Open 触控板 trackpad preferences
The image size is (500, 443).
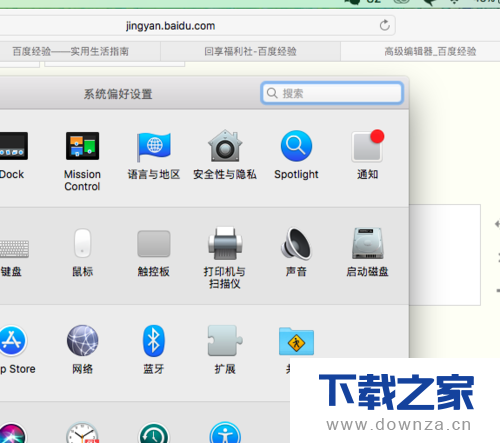point(154,244)
